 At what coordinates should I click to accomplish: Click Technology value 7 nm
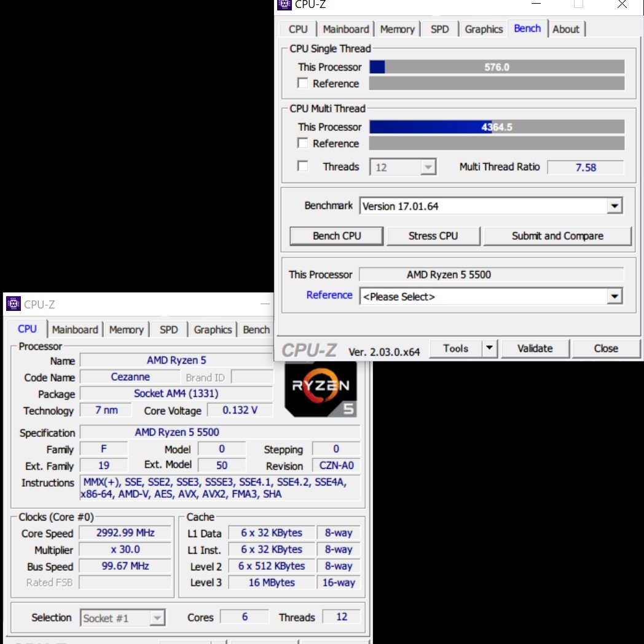pos(106,410)
